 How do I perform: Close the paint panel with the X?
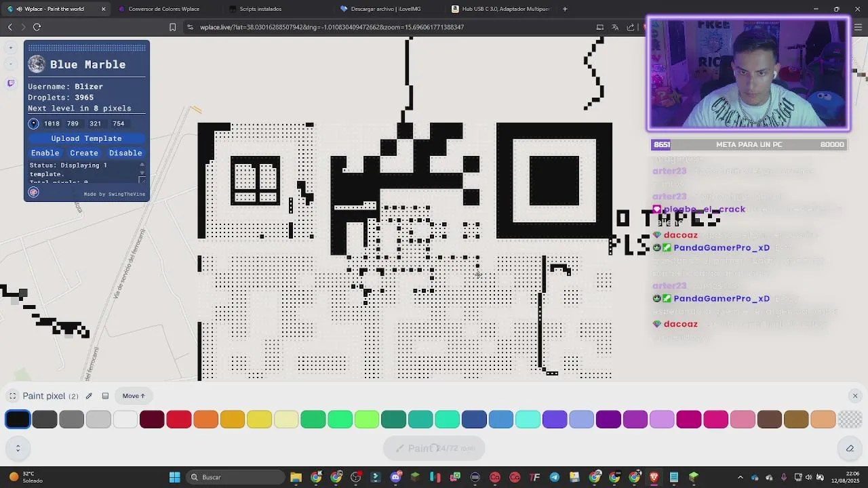click(x=855, y=396)
